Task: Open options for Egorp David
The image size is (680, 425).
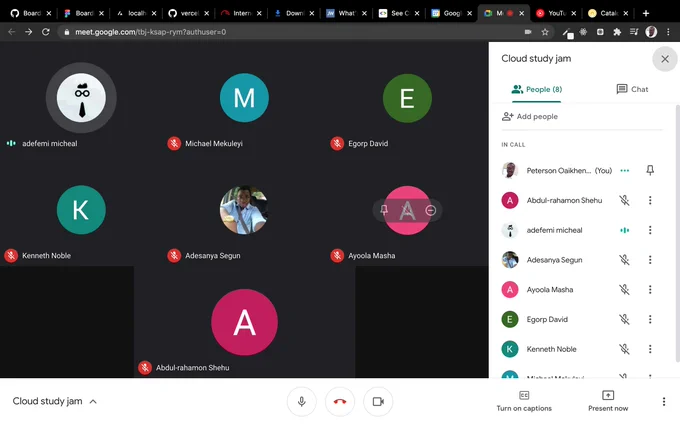Action: (x=650, y=319)
